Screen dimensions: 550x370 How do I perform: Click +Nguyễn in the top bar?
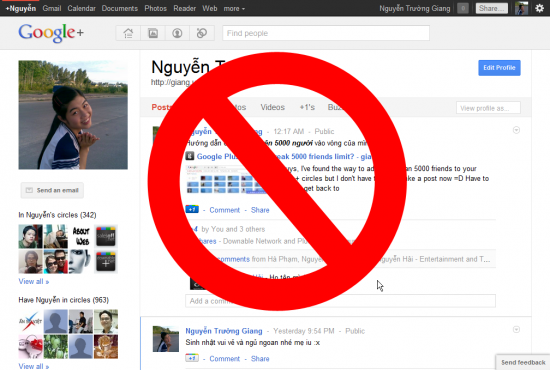coord(21,8)
